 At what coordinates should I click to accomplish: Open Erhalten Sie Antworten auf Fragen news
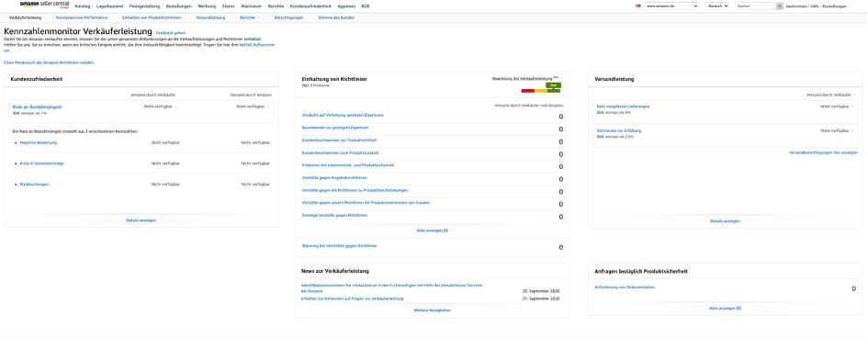352,299
